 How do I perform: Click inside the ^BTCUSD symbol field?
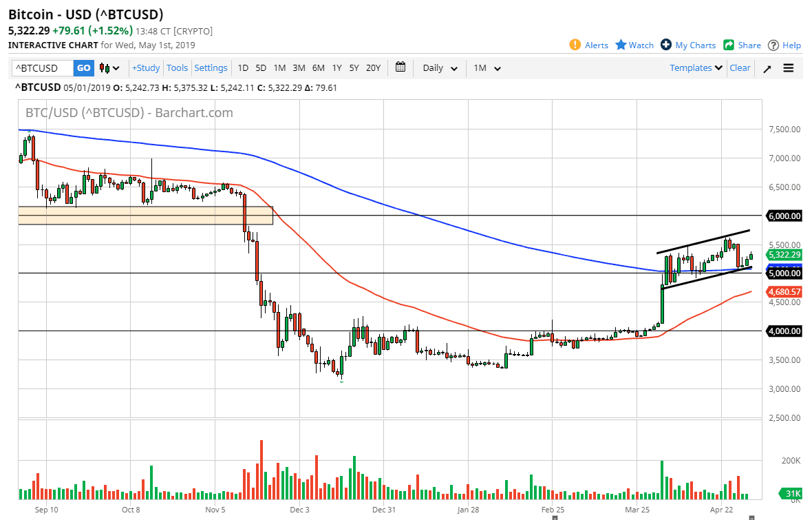click(41, 67)
